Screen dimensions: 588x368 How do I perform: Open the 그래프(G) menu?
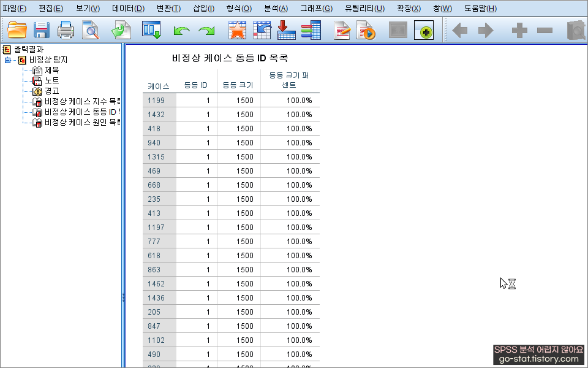[x=317, y=8]
